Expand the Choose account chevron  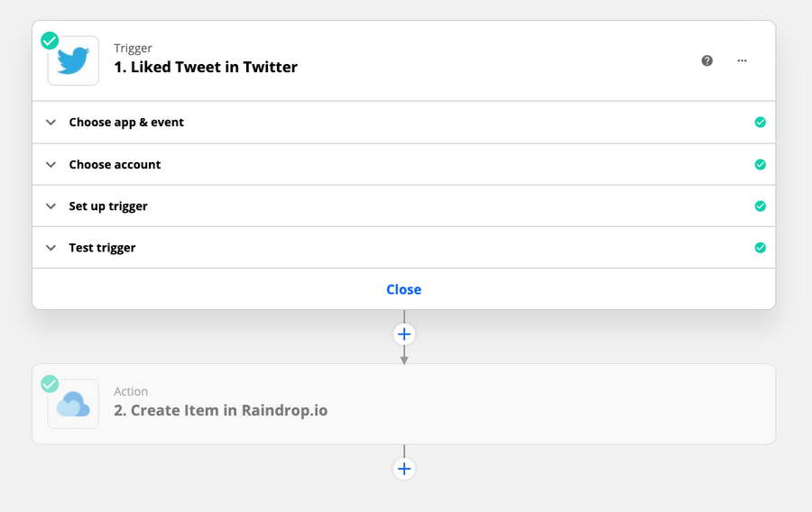tap(51, 165)
